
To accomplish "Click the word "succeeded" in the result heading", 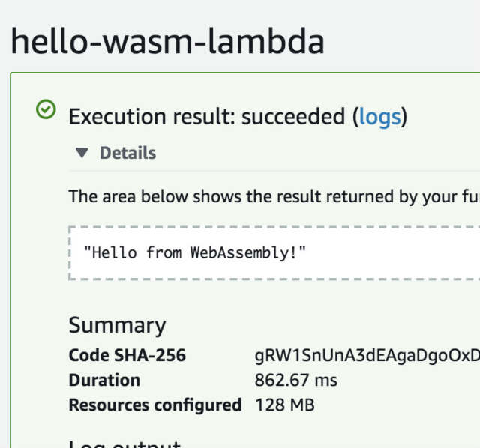I will point(293,117).
